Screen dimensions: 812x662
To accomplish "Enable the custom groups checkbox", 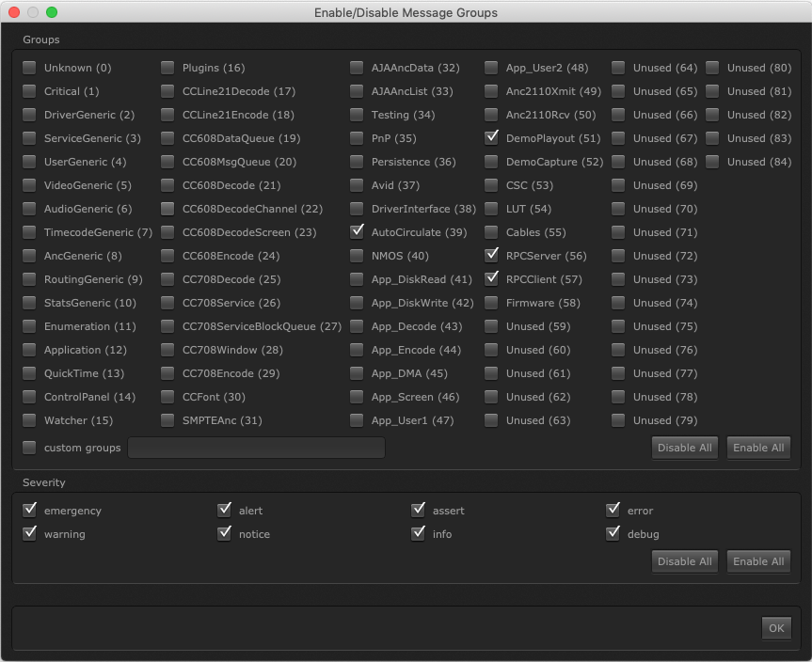I will [x=29, y=448].
